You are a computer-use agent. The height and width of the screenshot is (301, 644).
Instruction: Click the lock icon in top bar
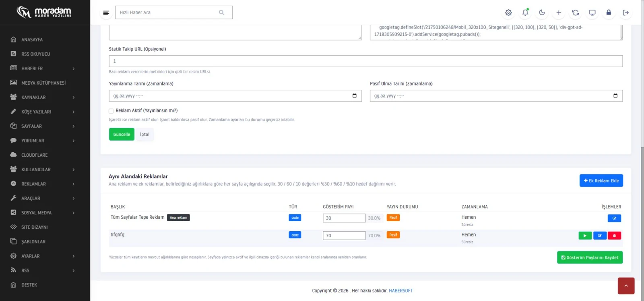[609, 12]
